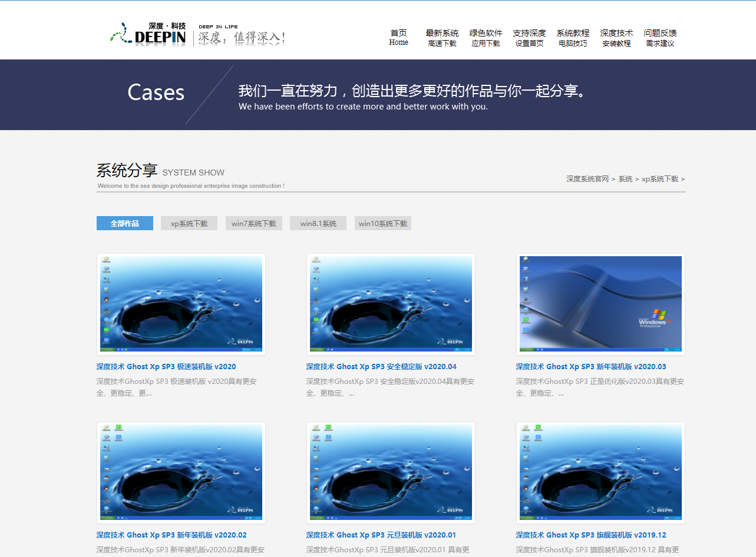Click the xp系统下载 breadcrumb link
The height and width of the screenshot is (557, 756).
659,179
